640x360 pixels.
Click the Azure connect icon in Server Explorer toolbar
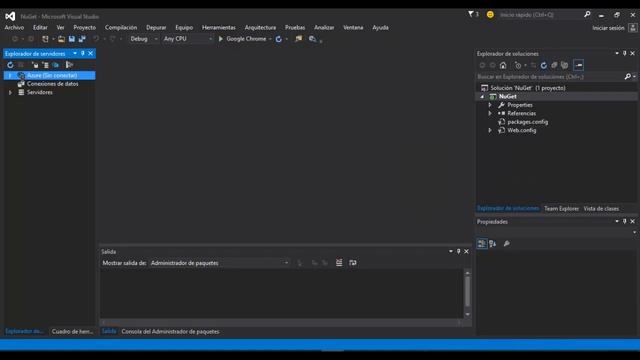pos(56,65)
